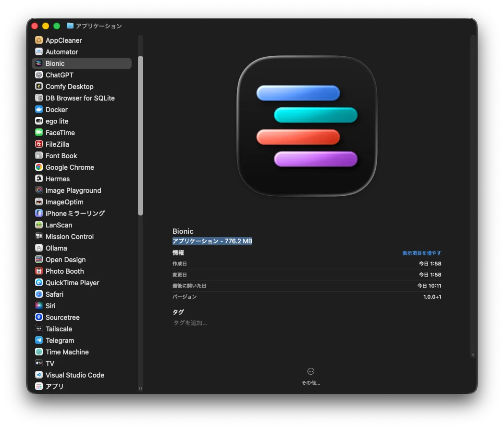Screen dimensions: 504x429
Task: Select the Telegram icon
Action: point(39,341)
